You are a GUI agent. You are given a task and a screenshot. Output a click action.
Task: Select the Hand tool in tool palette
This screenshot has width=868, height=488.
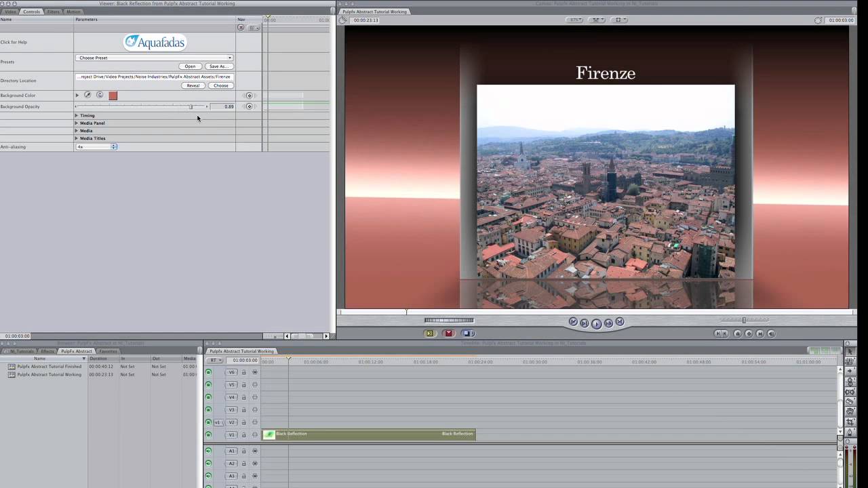[x=850, y=412]
